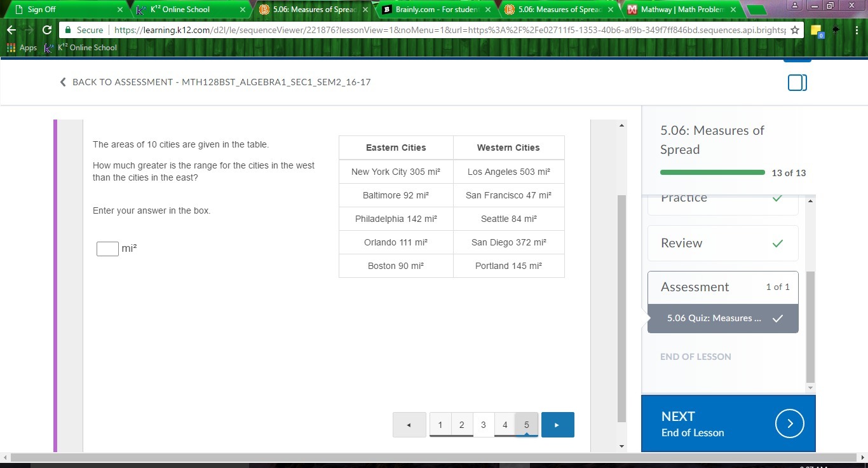Screen dimensions: 868x468
Task: Click the horizontal page scrollbar
Action: point(433,457)
